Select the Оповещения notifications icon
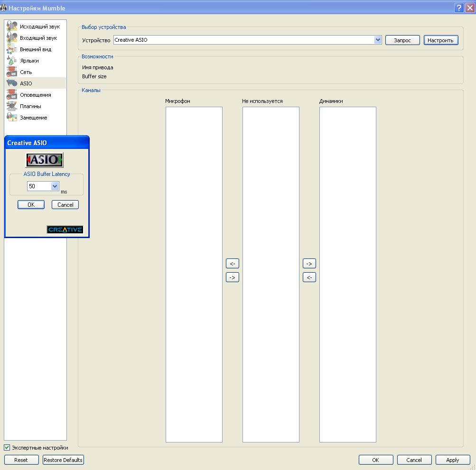This screenshot has width=476, height=470. (12, 95)
